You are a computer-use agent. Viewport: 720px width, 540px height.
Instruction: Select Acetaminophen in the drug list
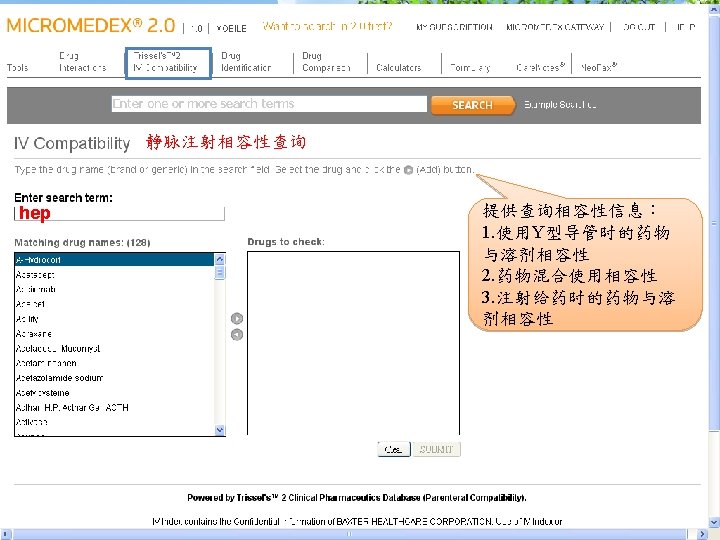tap(114, 363)
